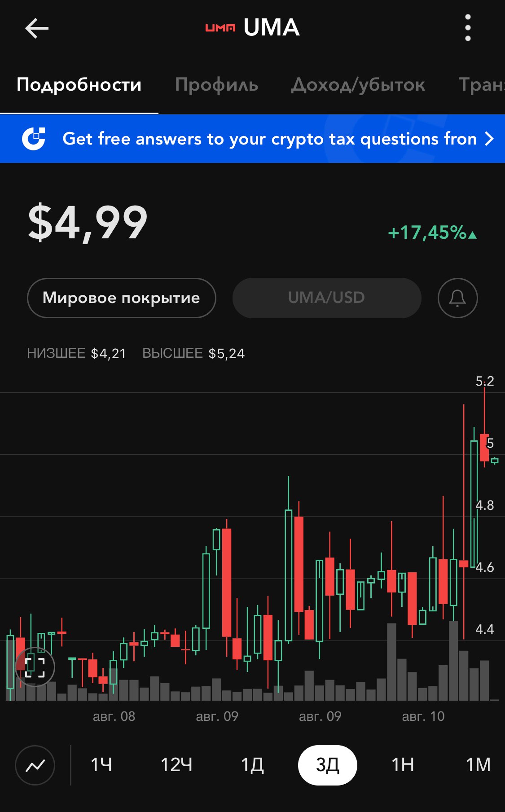Select the 1Д timeframe
505x812 pixels.
[252, 765]
